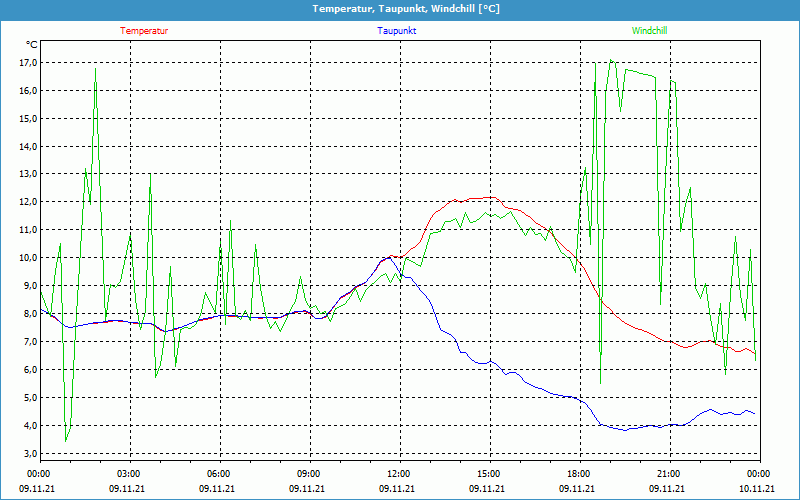Click the °C unit label above the y-axis
The height and width of the screenshot is (500, 800).
[31, 45]
